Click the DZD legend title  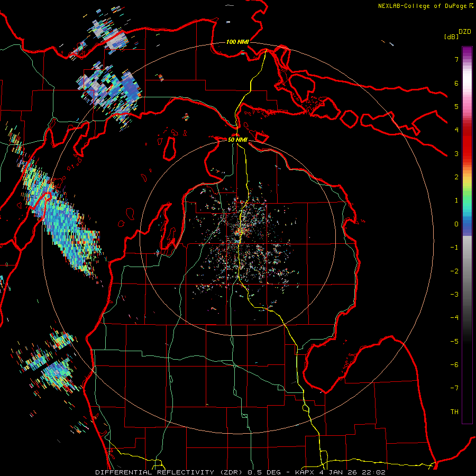(465, 32)
